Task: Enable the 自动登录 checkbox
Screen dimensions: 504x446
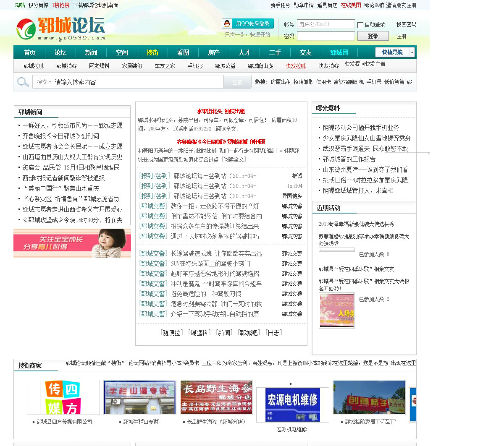Action: coord(360,25)
